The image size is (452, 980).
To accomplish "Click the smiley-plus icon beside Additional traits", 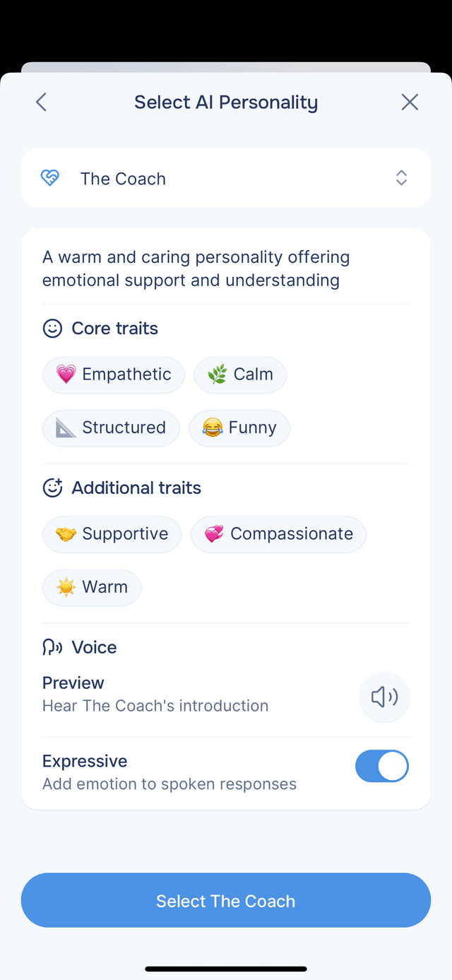I will click(x=52, y=488).
